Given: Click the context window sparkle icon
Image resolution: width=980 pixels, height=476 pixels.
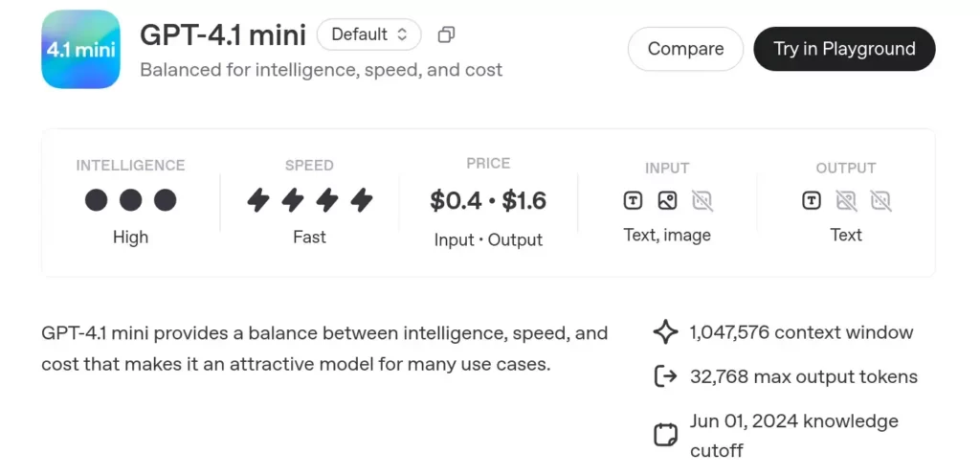Looking at the screenshot, I should [x=665, y=332].
